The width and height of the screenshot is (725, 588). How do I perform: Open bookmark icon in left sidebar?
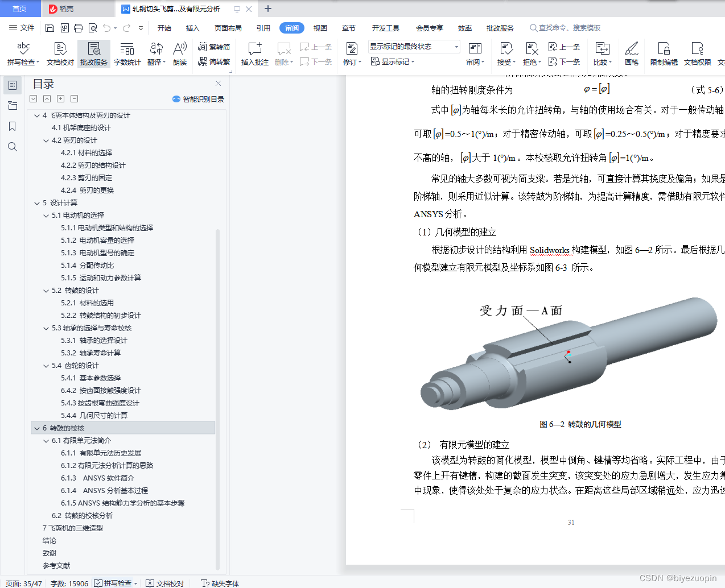[x=13, y=126]
